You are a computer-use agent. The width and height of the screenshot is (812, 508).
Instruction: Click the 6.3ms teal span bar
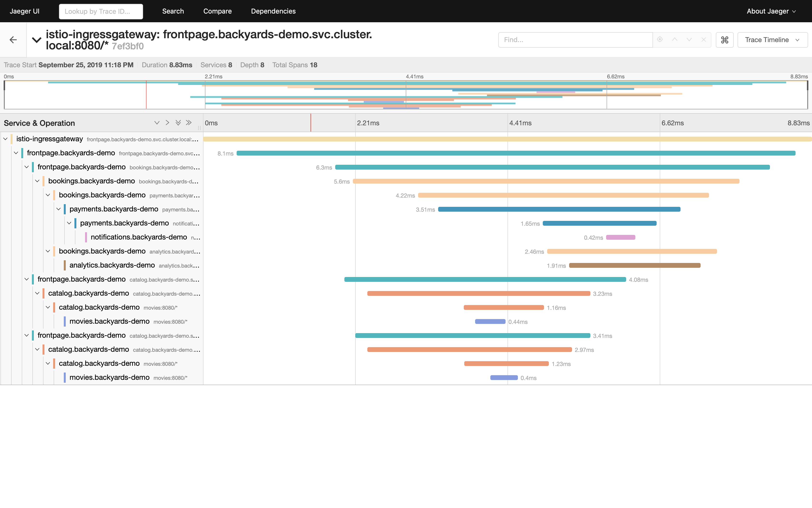(552, 167)
